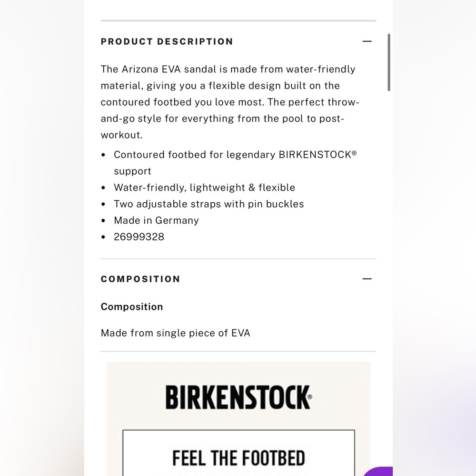Open the BIRKENSTOCK logo image
The image size is (476, 476).
point(238,397)
